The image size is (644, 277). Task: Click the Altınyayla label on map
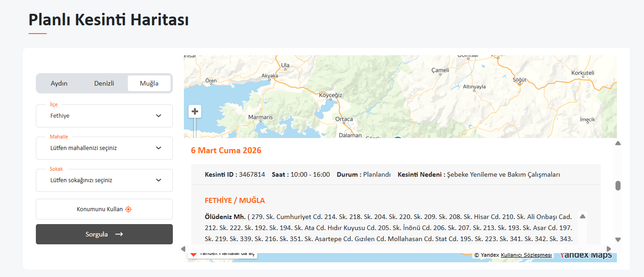(x=474, y=87)
